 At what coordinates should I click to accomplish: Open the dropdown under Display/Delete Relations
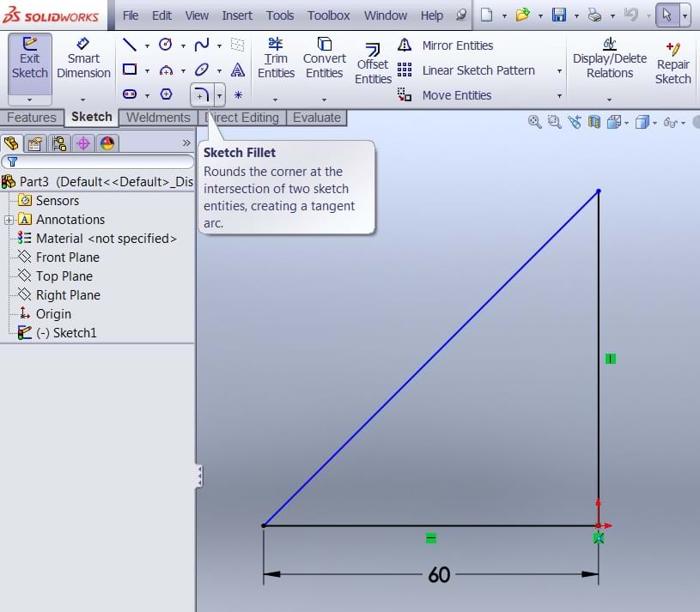[609, 99]
